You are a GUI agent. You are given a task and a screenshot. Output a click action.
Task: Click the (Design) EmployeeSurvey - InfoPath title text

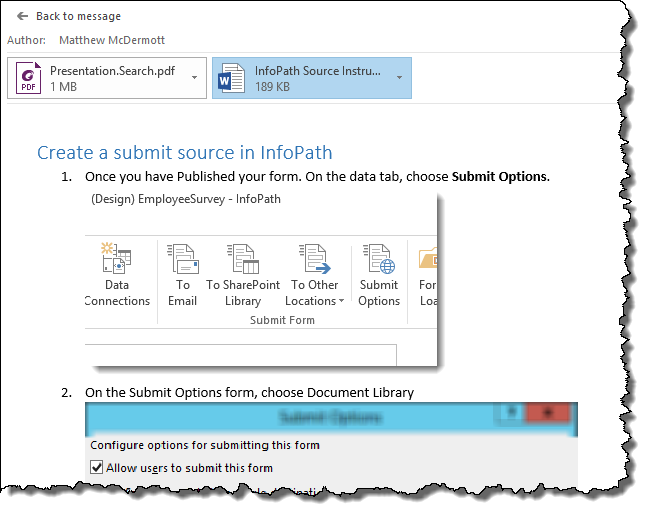tap(186, 199)
